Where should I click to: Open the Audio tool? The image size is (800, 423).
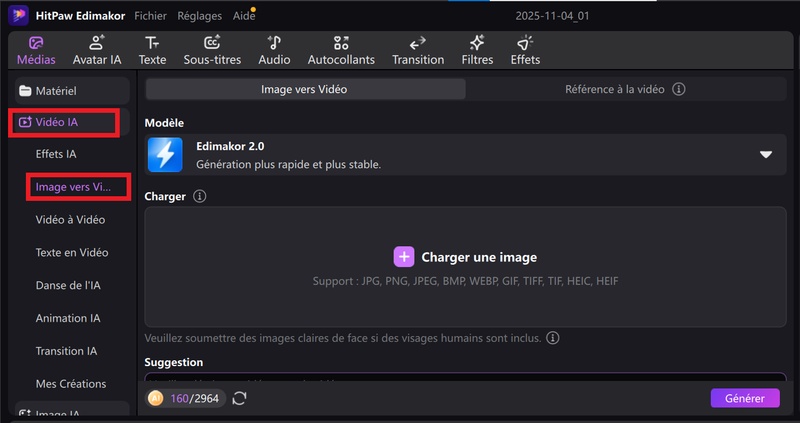pyautogui.click(x=274, y=51)
